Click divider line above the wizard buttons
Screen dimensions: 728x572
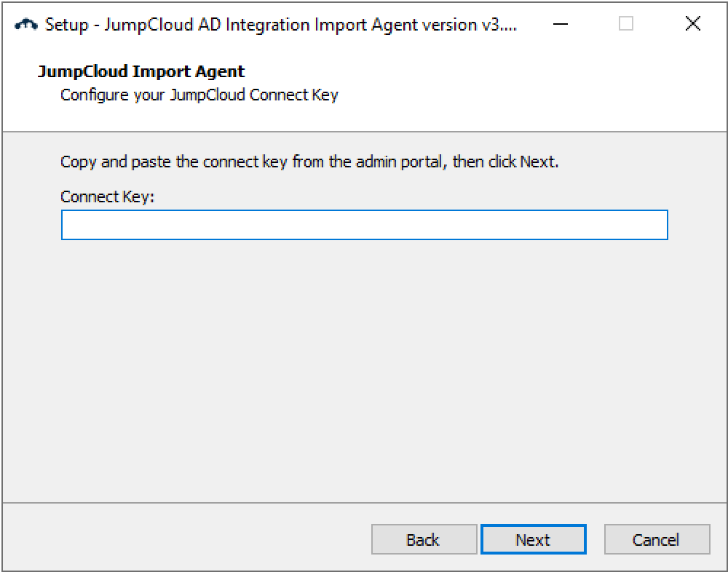[364, 503]
